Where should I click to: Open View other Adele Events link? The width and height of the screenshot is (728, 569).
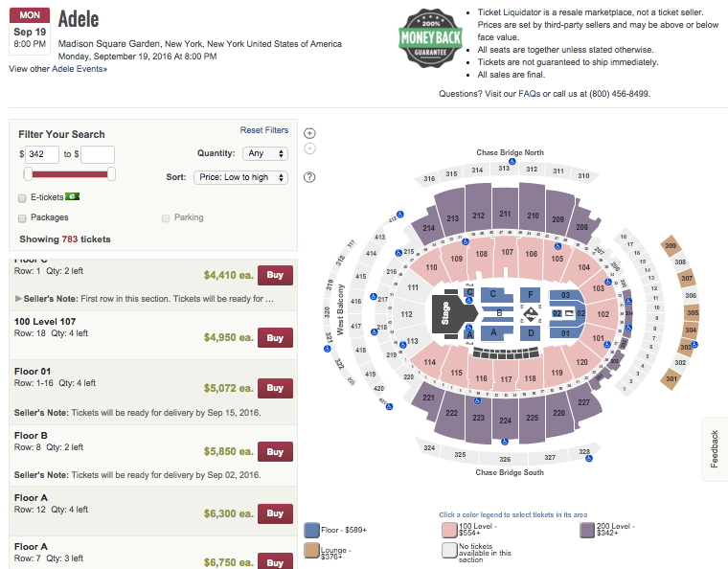click(57, 69)
